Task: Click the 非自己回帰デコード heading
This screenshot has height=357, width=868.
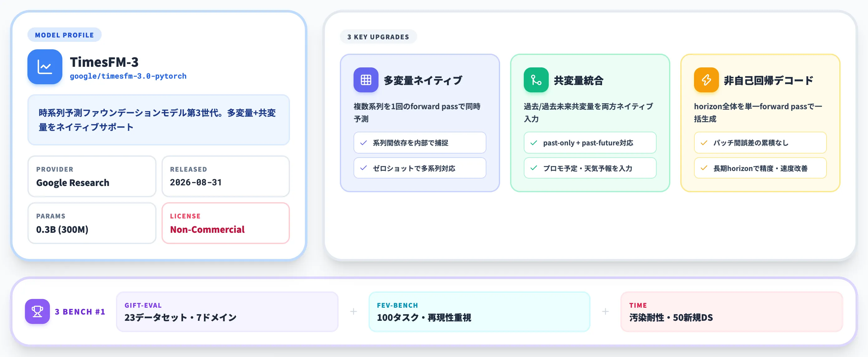Action: pyautogui.click(x=769, y=80)
